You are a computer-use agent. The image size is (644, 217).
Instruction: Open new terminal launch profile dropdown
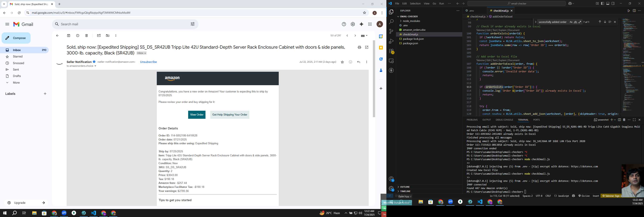pos(615,120)
